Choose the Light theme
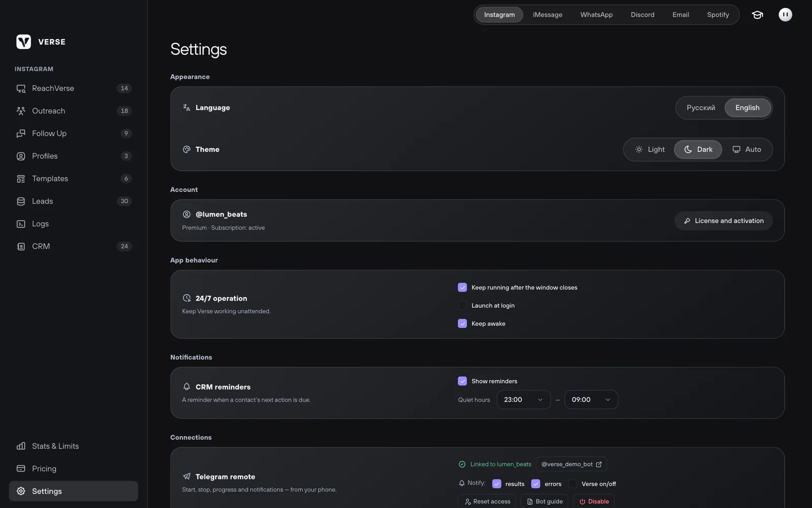This screenshot has width=812, height=508. [x=650, y=149]
